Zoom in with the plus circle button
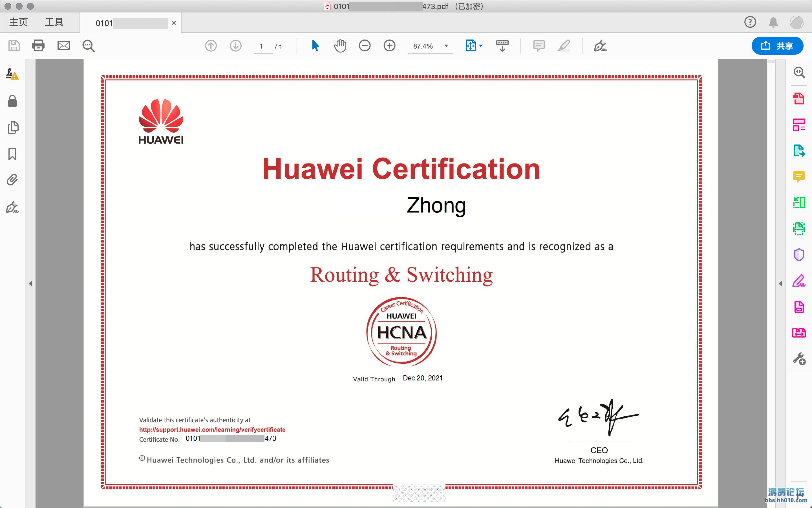 pos(390,46)
